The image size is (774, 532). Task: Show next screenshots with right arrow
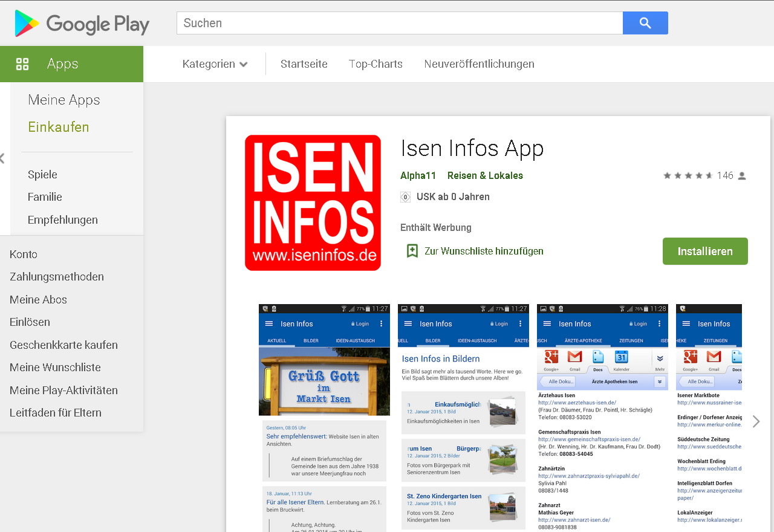(756, 421)
